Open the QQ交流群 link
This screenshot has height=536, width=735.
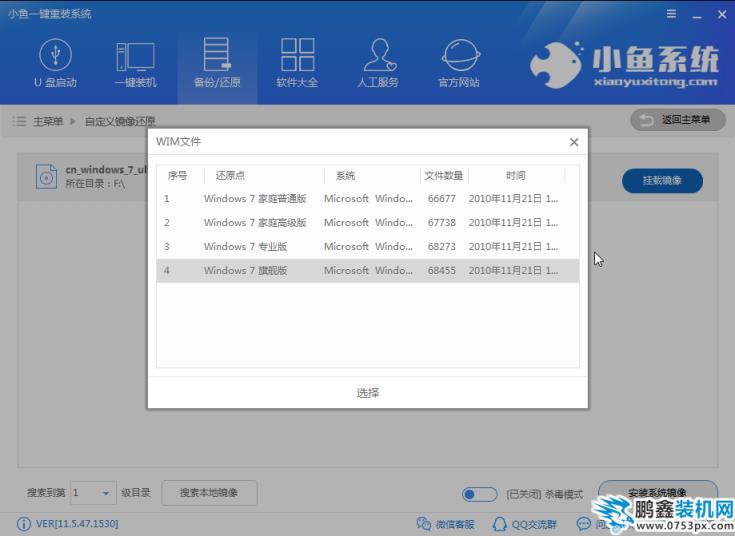[x=525, y=524]
